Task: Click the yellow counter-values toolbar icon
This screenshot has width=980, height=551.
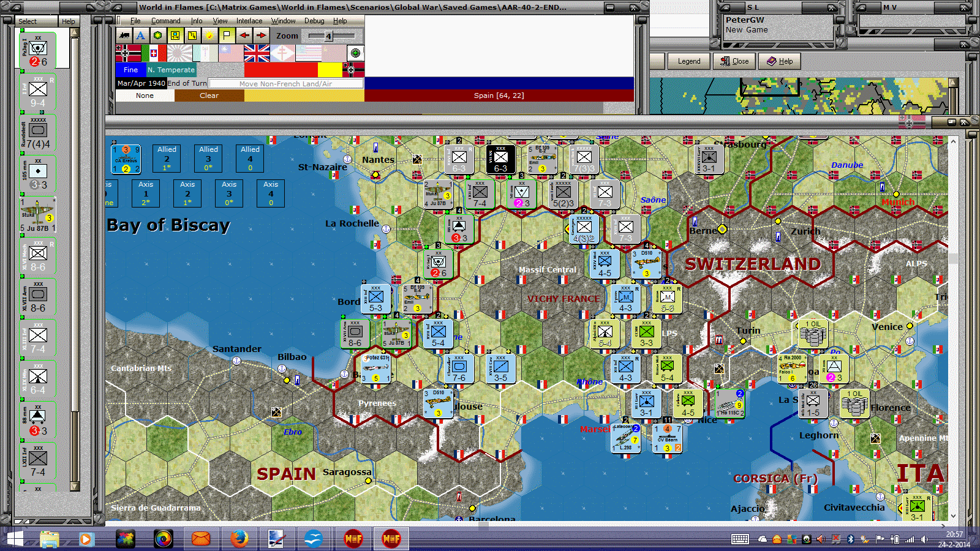Action: pos(192,36)
